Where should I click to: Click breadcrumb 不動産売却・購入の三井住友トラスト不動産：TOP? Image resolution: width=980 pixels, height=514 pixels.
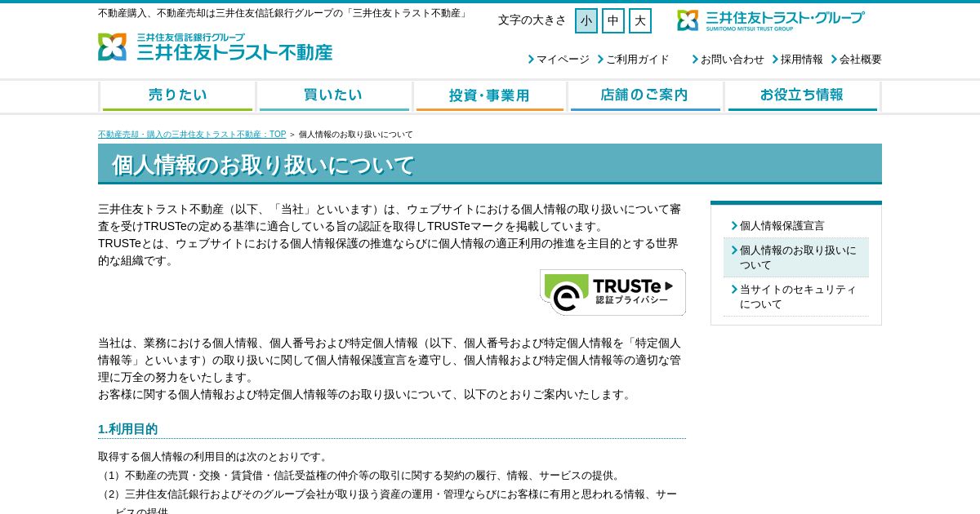click(192, 135)
